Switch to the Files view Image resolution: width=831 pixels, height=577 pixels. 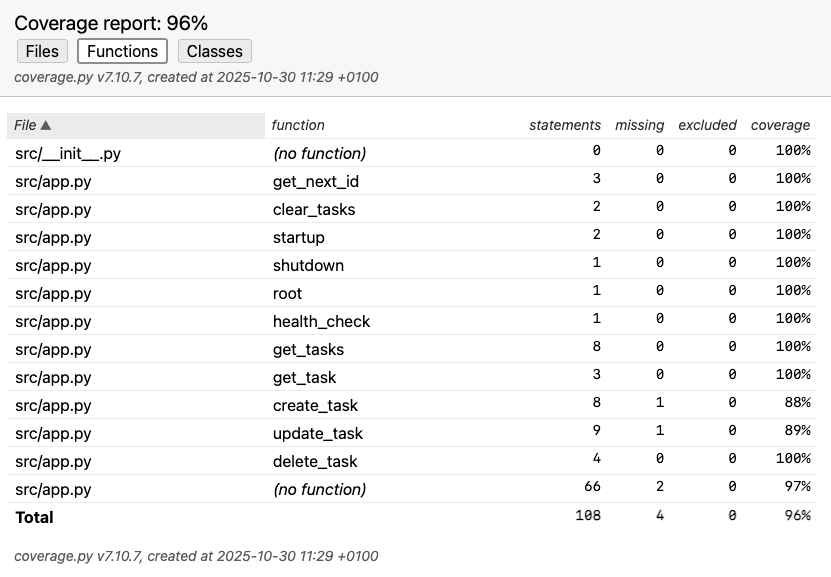41,51
